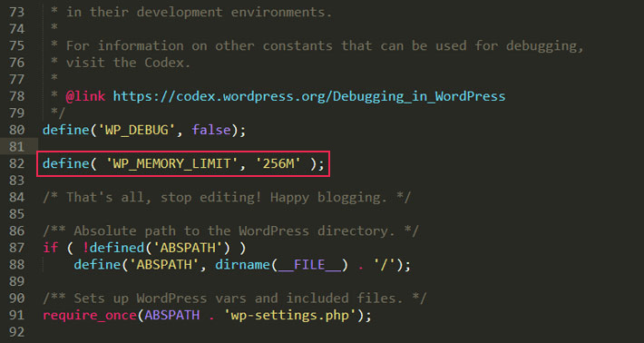Click the 'Sets up WordPress vars' comment

click(x=235, y=299)
